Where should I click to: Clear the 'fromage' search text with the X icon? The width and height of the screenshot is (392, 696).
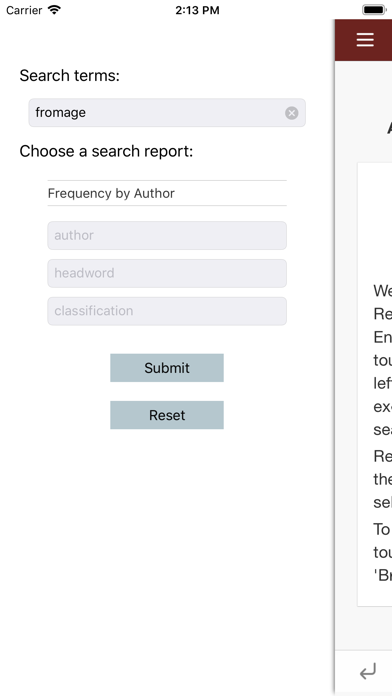(292, 113)
